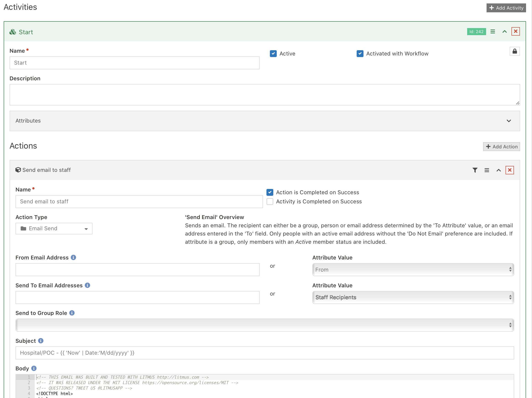Open the action filter criteria icon
Image resolution: width=532 pixels, height=398 pixels.
click(x=475, y=170)
